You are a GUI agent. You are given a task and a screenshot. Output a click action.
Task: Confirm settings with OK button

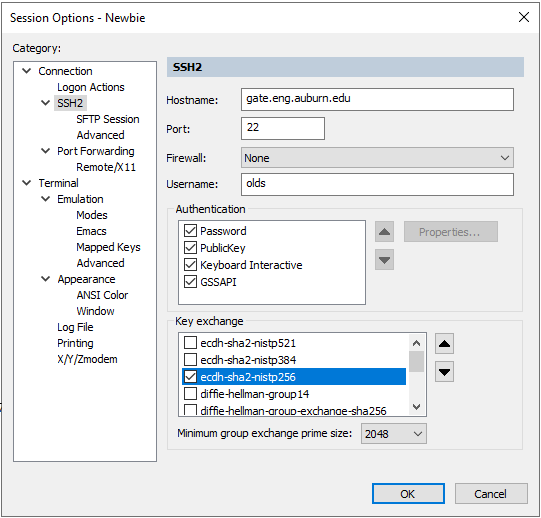click(x=408, y=493)
